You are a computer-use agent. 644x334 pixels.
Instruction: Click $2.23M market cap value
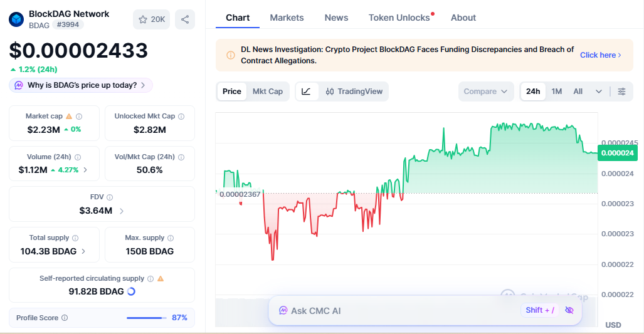coord(43,130)
